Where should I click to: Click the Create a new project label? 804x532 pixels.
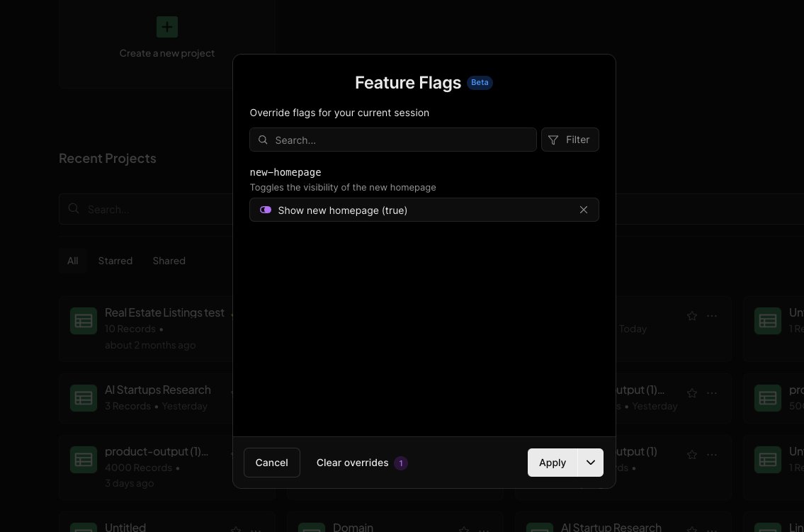[167, 53]
